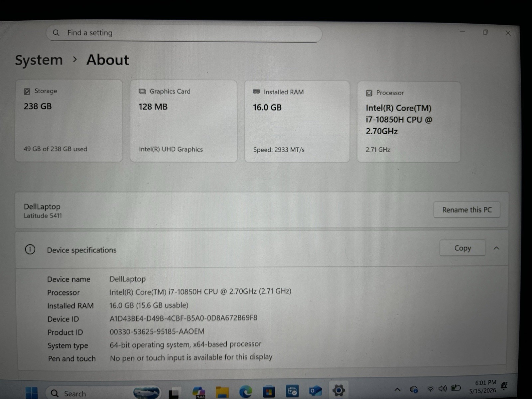Open Microsoft 365 Copilot from taskbar

click(199, 392)
